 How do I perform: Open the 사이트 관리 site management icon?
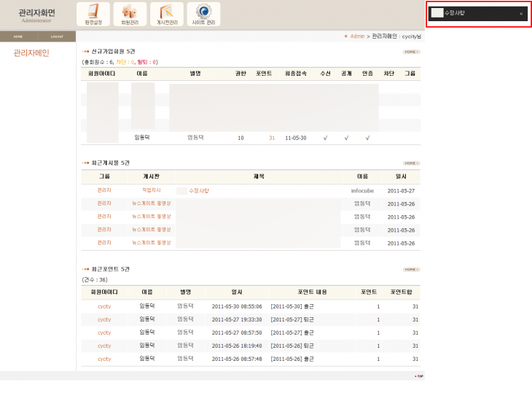(x=203, y=14)
